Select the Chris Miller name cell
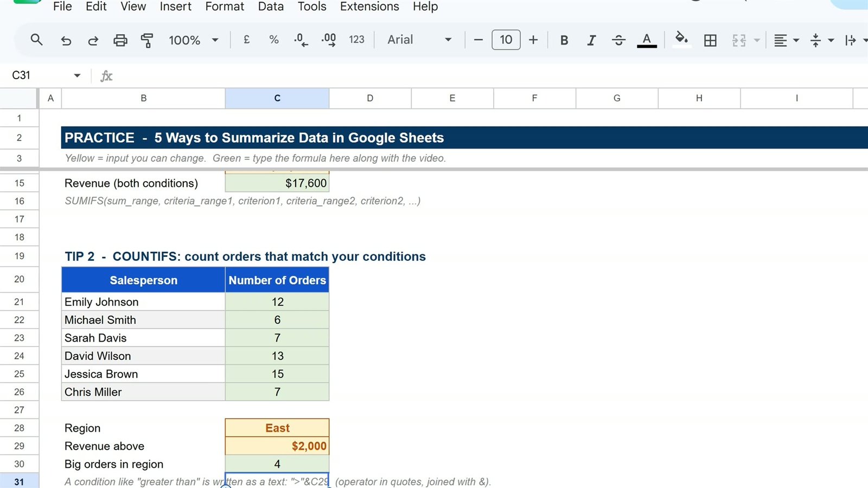868x488 pixels. tap(144, 392)
